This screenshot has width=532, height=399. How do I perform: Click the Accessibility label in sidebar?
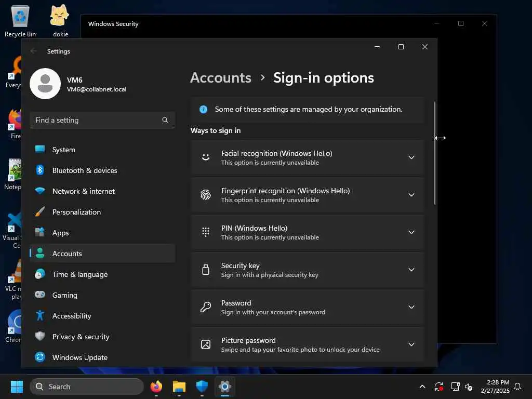tap(72, 316)
